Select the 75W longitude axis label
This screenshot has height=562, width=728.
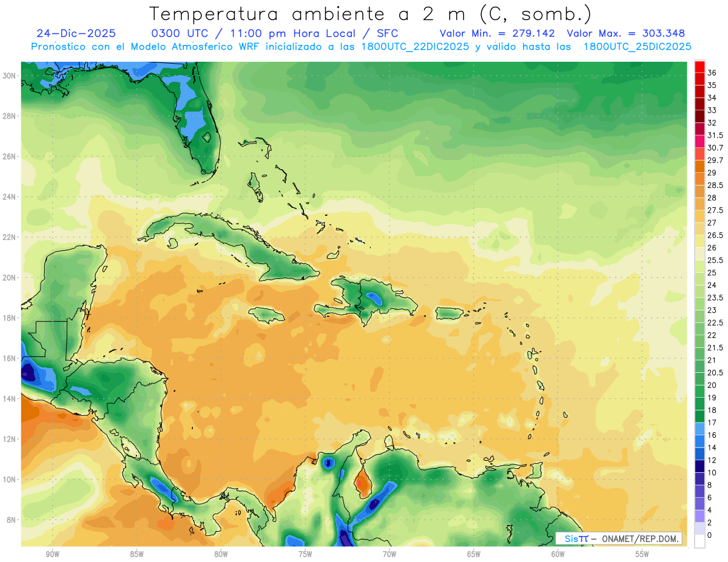[305, 554]
